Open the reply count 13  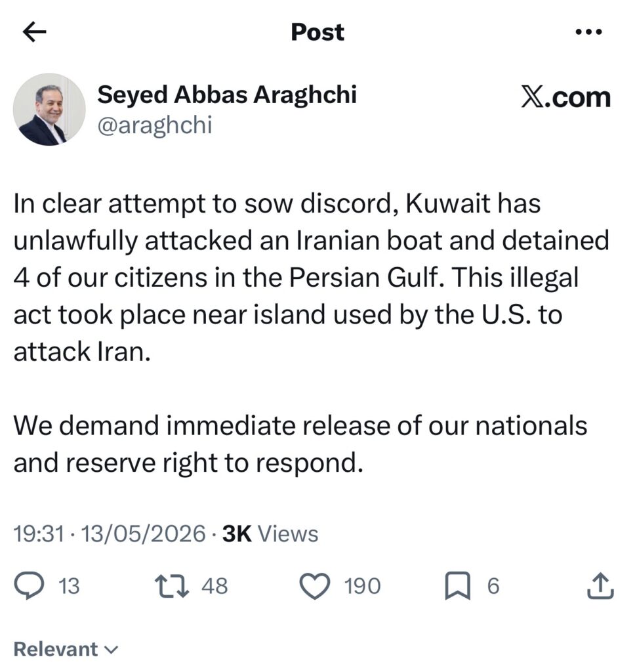click(69, 586)
